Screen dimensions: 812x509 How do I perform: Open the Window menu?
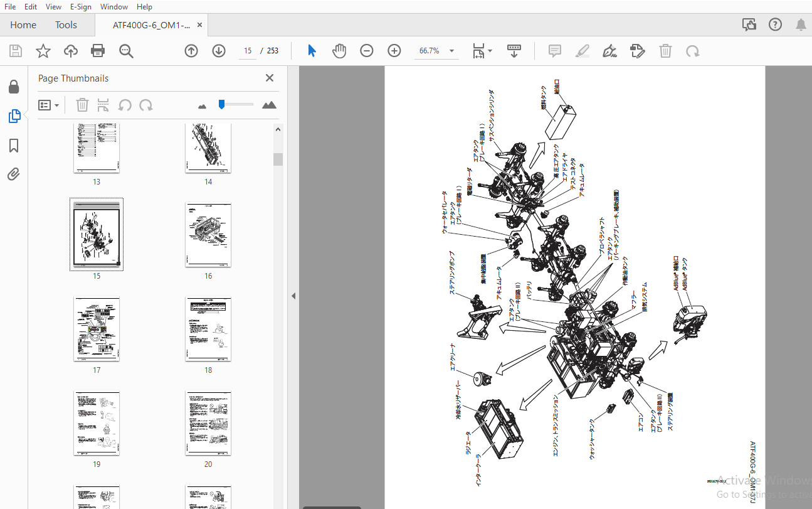pos(114,7)
